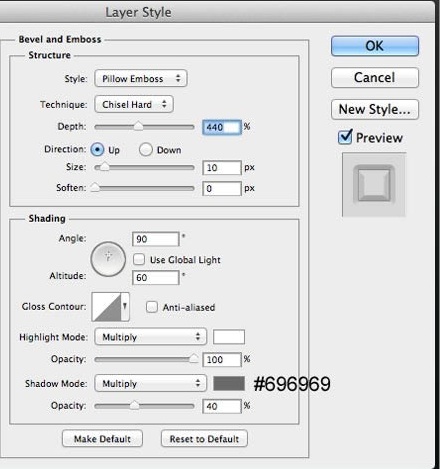Click the Soften slider handle
This screenshot has height=469, width=440.
click(95, 187)
